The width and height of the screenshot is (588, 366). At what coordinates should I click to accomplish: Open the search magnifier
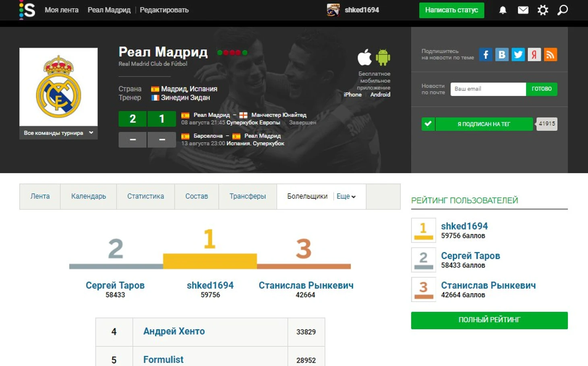pyautogui.click(x=563, y=10)
